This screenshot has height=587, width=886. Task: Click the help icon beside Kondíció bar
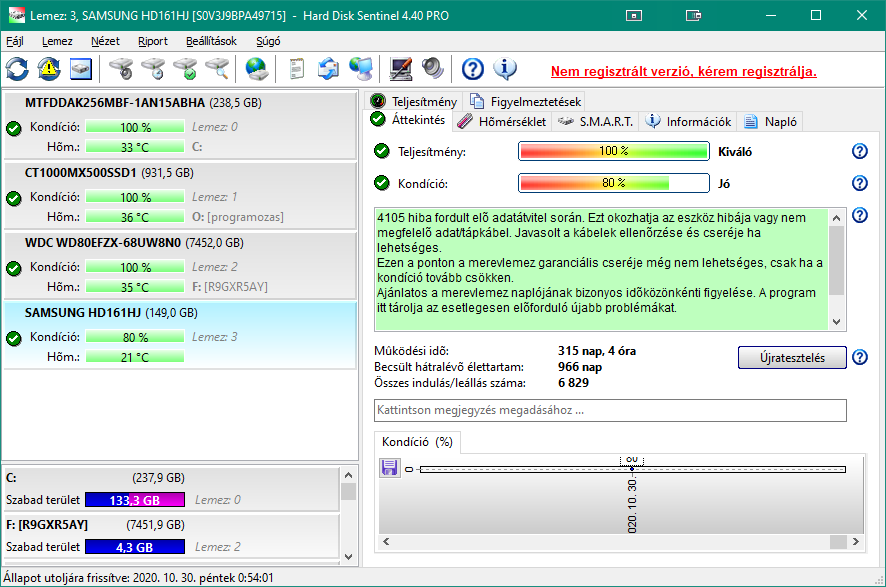859,183
